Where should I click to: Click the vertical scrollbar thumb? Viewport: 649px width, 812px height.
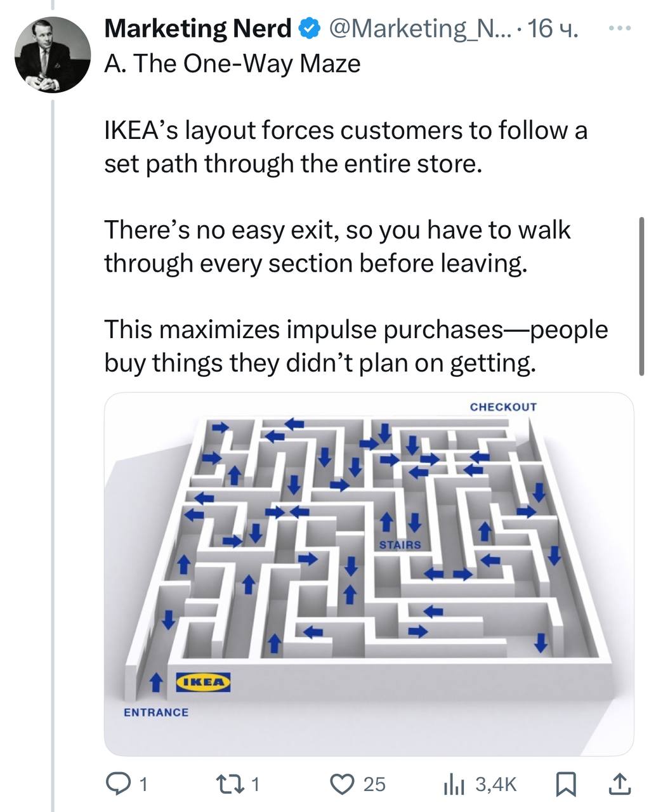pos(641,297)
